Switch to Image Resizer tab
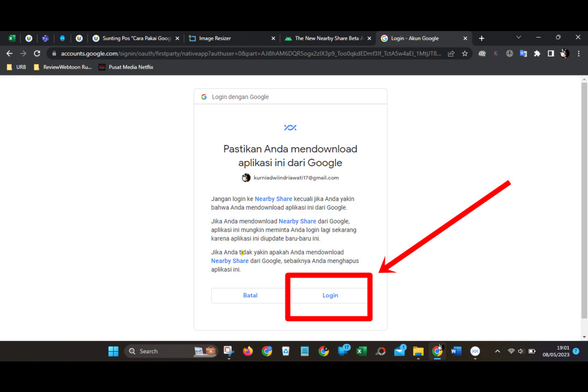 (230, 38)
